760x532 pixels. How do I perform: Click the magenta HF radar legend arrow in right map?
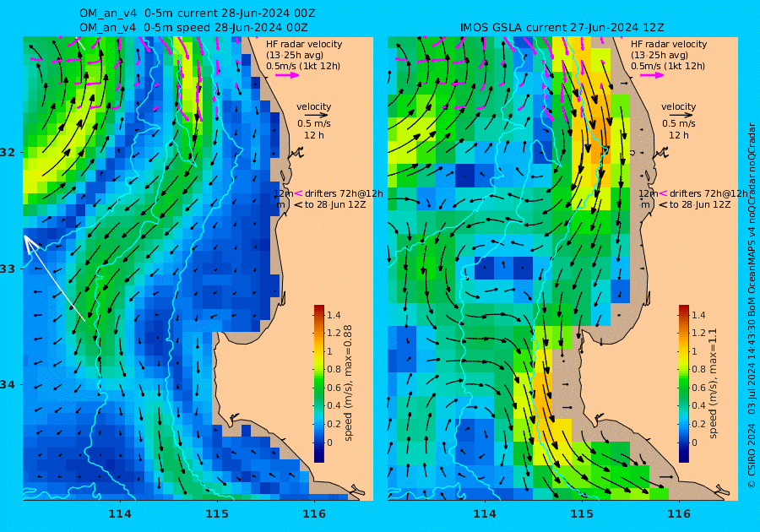pos(653,75)
